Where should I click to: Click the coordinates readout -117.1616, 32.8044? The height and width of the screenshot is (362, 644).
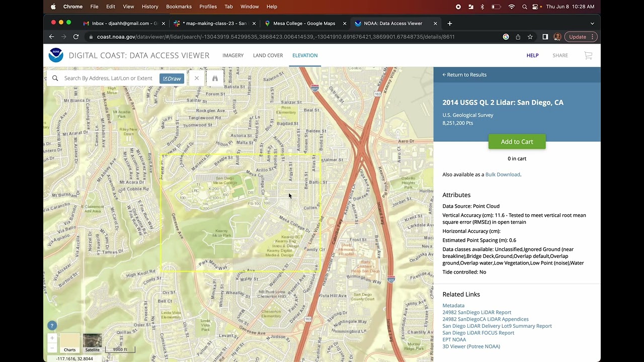coord(74,358)
